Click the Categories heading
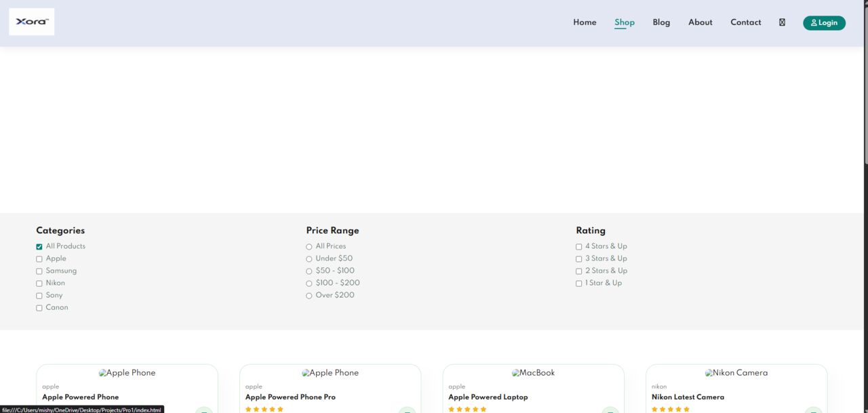 (60, 231)
